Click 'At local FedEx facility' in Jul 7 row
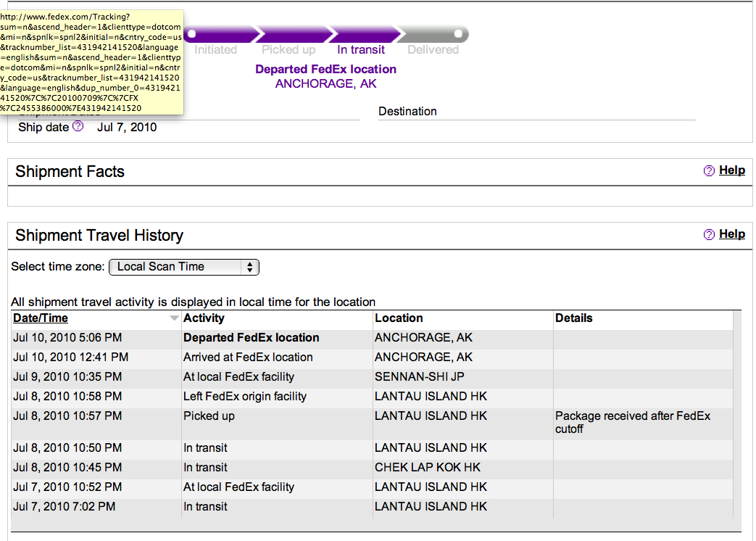Viewport: 756px width, 541px height. [238, 487]
